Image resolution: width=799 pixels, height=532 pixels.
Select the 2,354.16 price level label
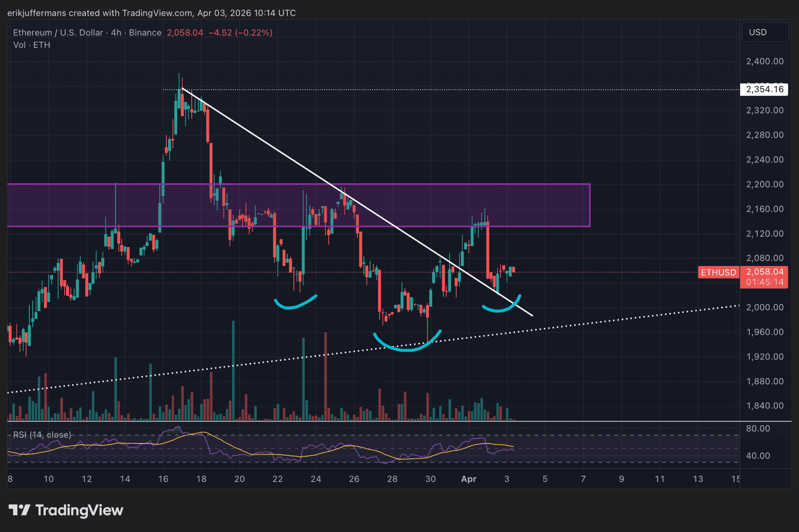pyautogui.click(x=764, y=89)
